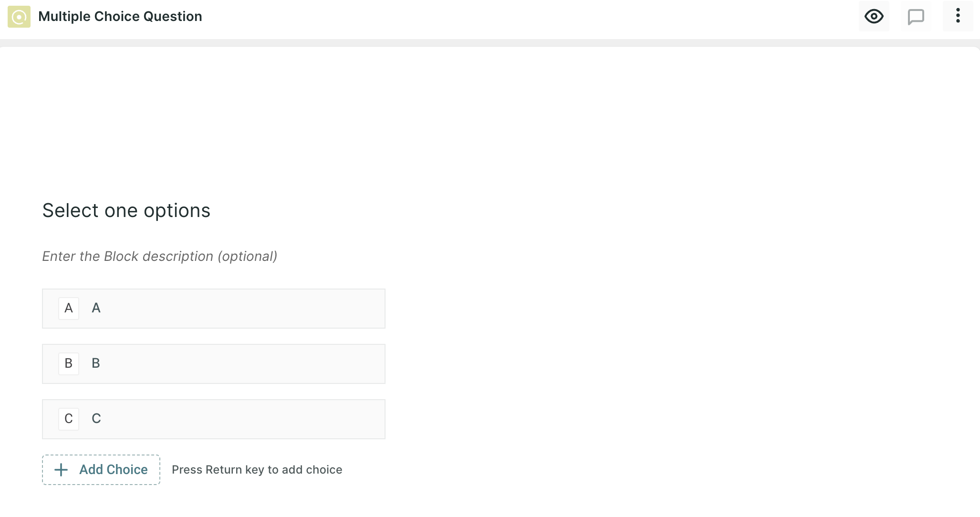Viewport: 980px width, 517px height.
Task: Click the 'Press Return key to add choice' hint
Action: coord(257,470)
